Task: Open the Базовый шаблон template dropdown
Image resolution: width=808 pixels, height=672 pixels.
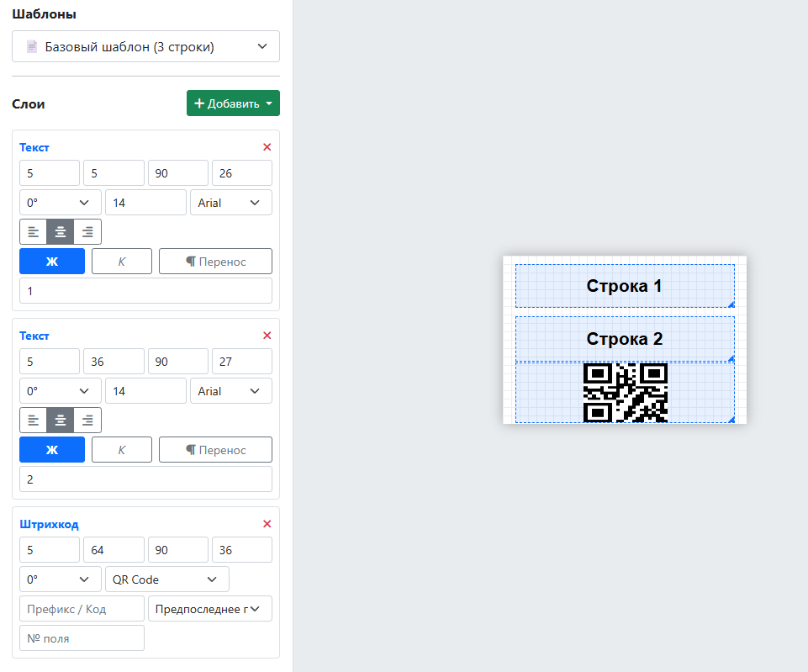Action: point(145,47)
